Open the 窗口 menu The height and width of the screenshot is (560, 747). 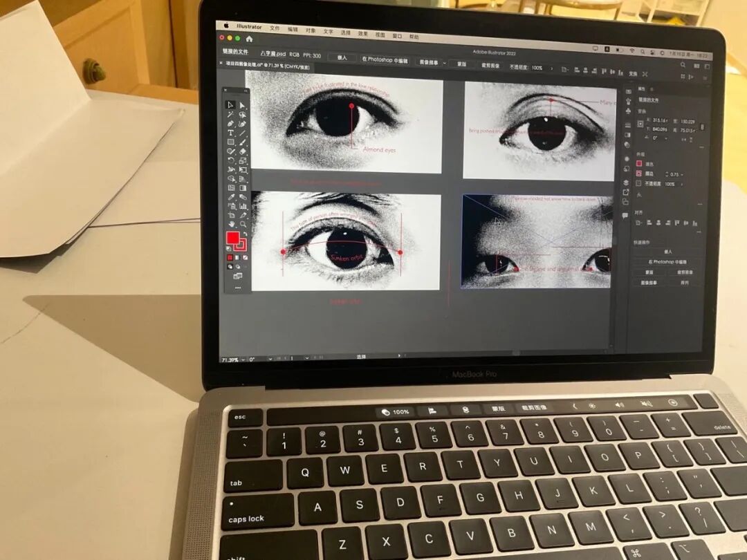(x=397, y=36)
